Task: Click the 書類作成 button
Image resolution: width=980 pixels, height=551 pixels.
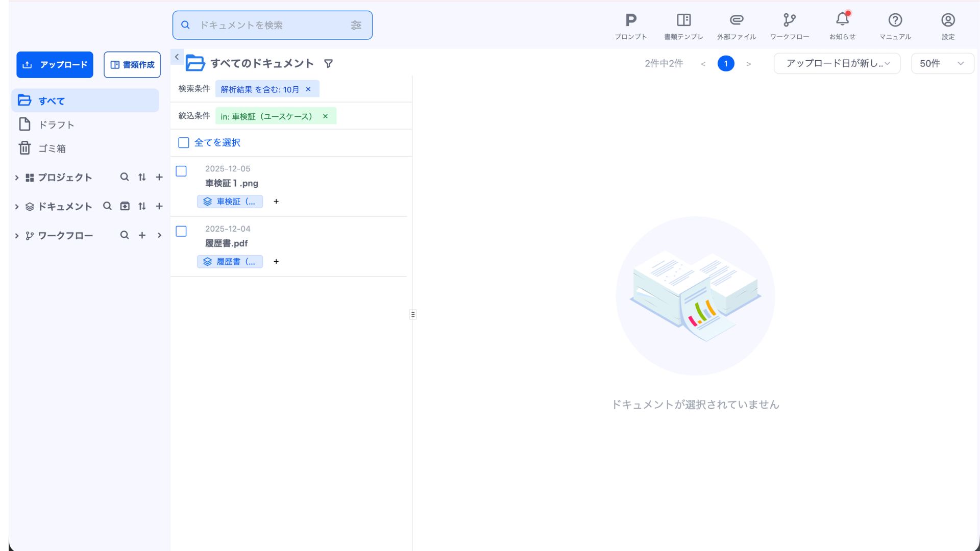Action: click(132, 65)
